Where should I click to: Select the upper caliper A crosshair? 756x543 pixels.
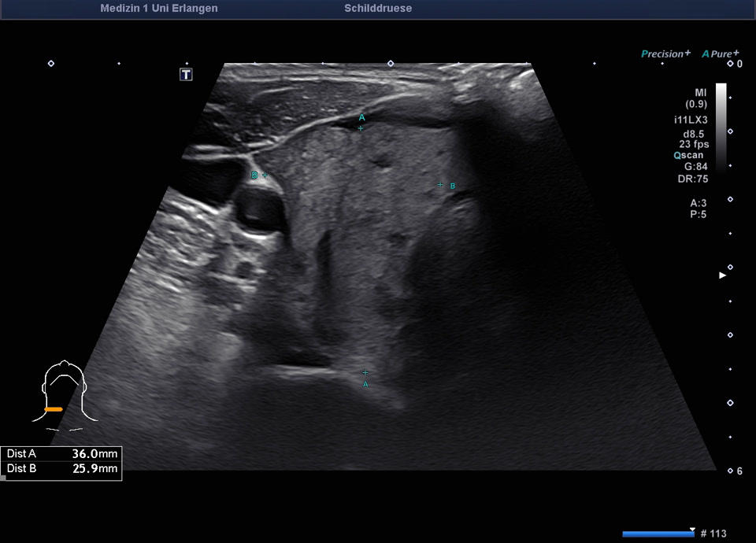(361, 127)
